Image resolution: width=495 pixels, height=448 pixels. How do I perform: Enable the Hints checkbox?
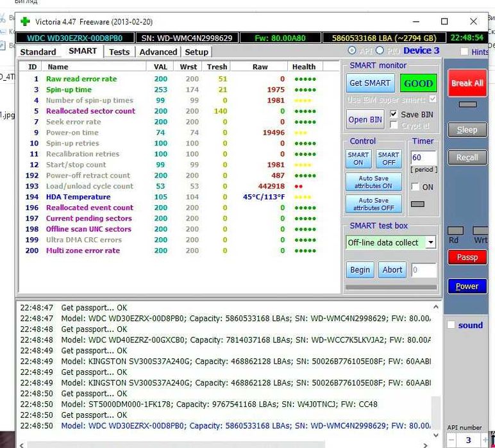point(464,51)
